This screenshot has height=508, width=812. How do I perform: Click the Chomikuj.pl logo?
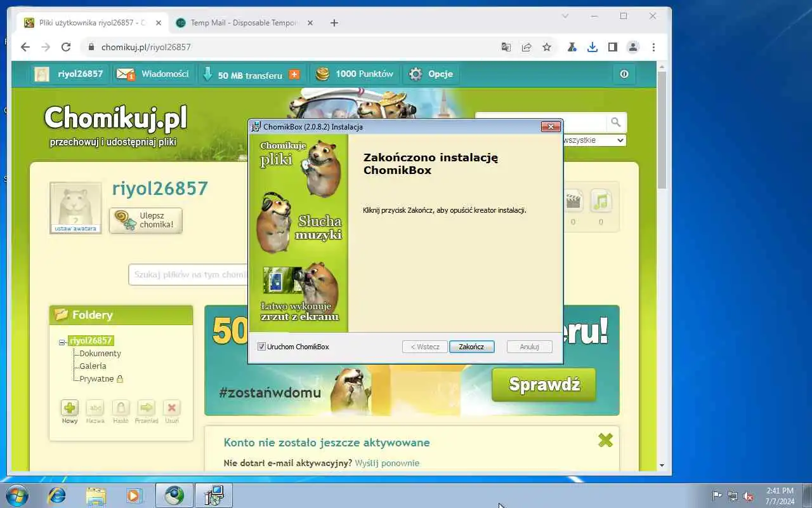tap(115, 118)
